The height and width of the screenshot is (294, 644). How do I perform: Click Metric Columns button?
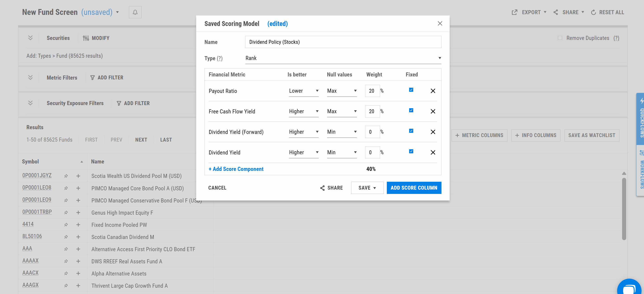[x=479, y=135]
